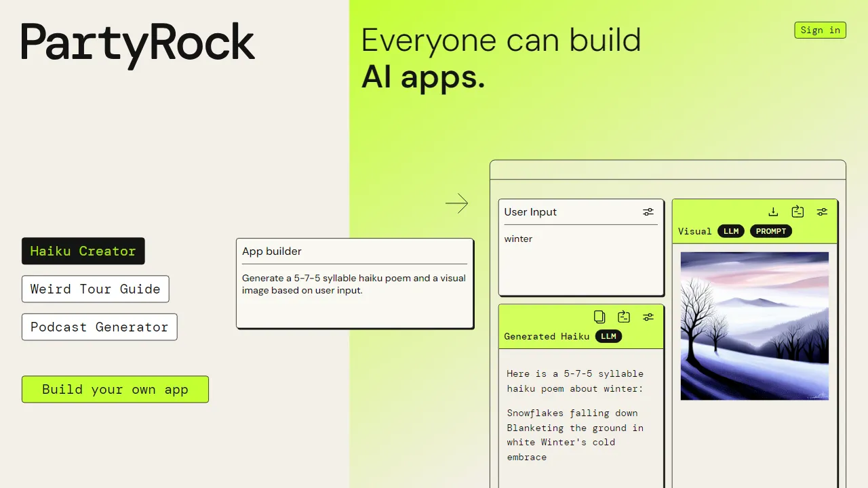Select the Weird Tour Guide example
The width and height of the screenshot is (868, 488).
(x=96, y=289)
